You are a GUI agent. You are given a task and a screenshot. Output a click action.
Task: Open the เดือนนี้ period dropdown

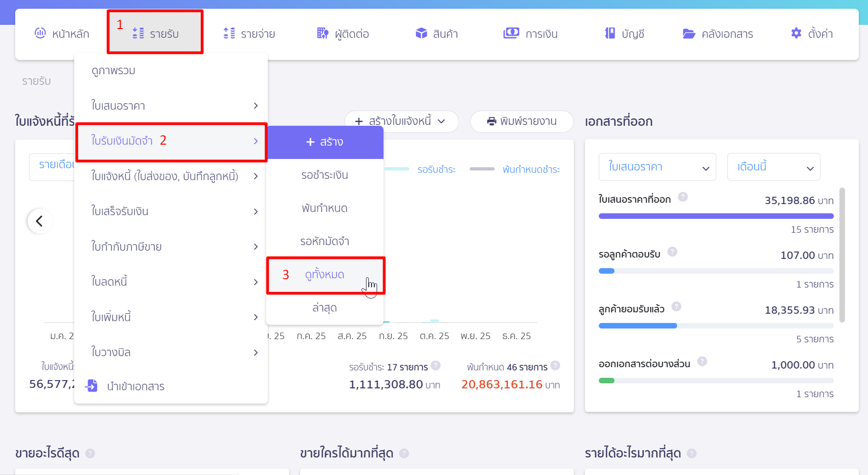point(773,167)
